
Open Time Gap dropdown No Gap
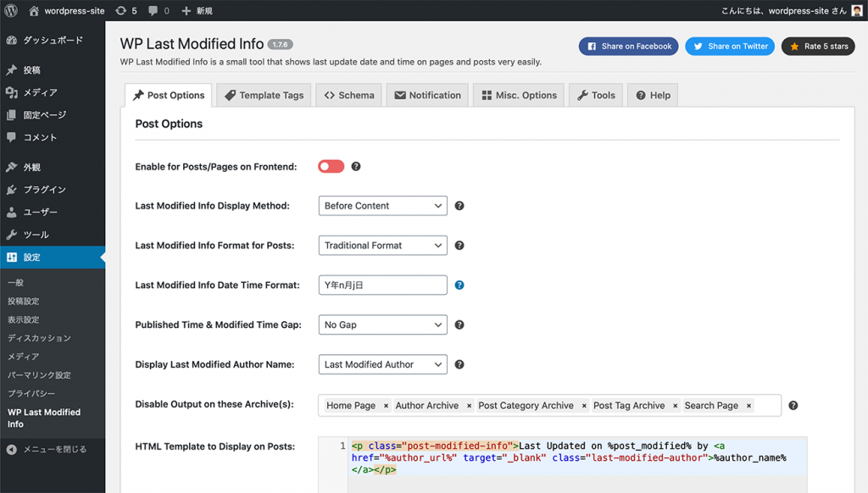coord(382,324)
